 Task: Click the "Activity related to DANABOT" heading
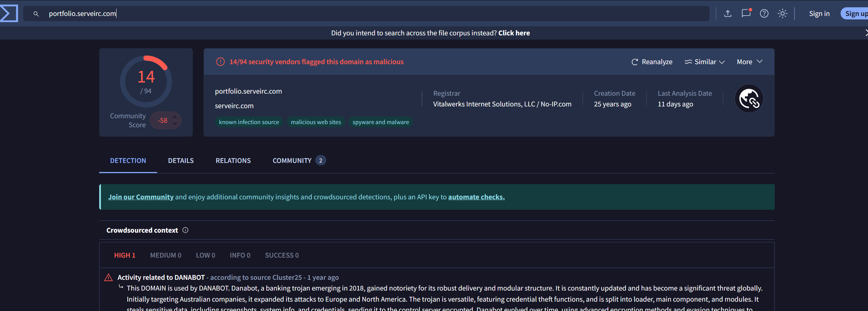pyautogui.click(x=161, y=277)
